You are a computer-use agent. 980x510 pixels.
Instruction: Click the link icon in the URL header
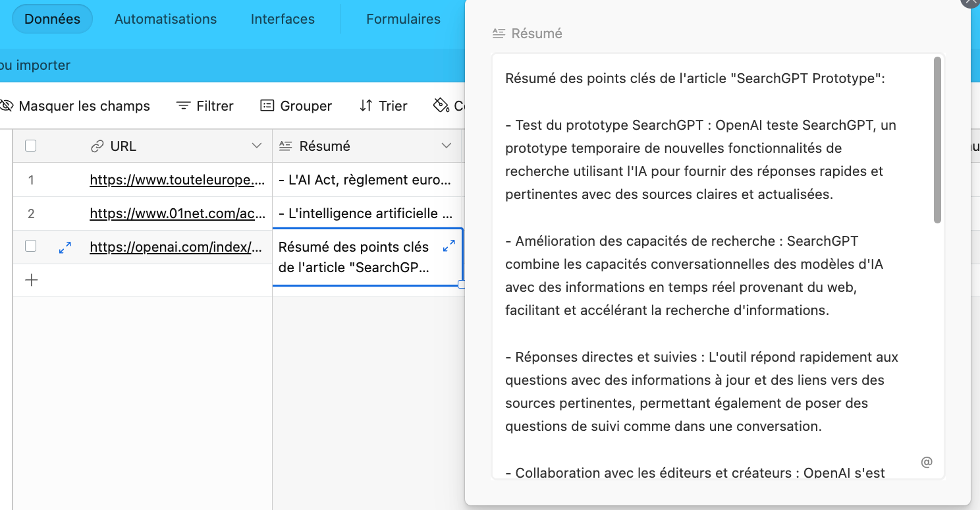pyautogui.click(x=97, y=146)
